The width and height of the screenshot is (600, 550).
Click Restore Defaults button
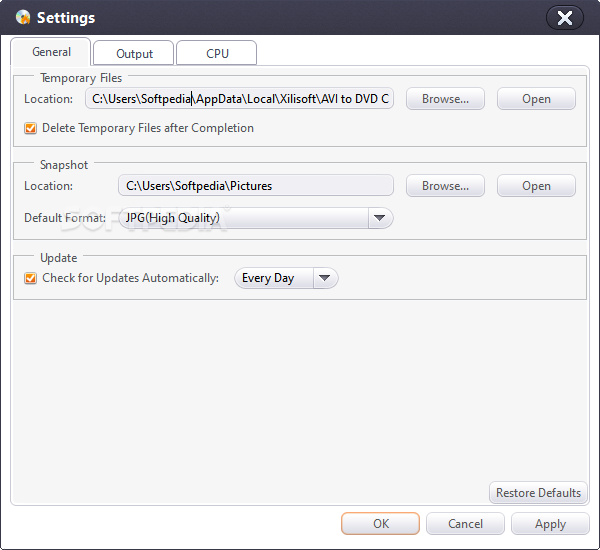[x=538, y=493]
